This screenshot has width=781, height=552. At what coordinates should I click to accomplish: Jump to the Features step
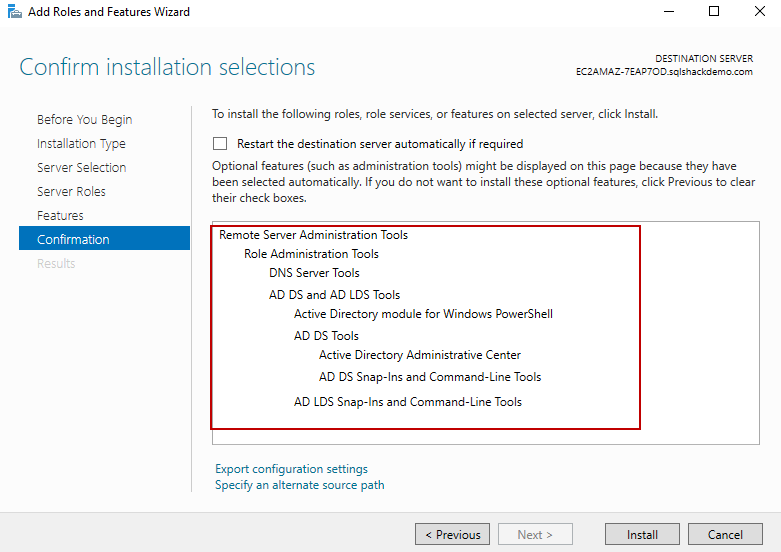[x=60, y=216]
